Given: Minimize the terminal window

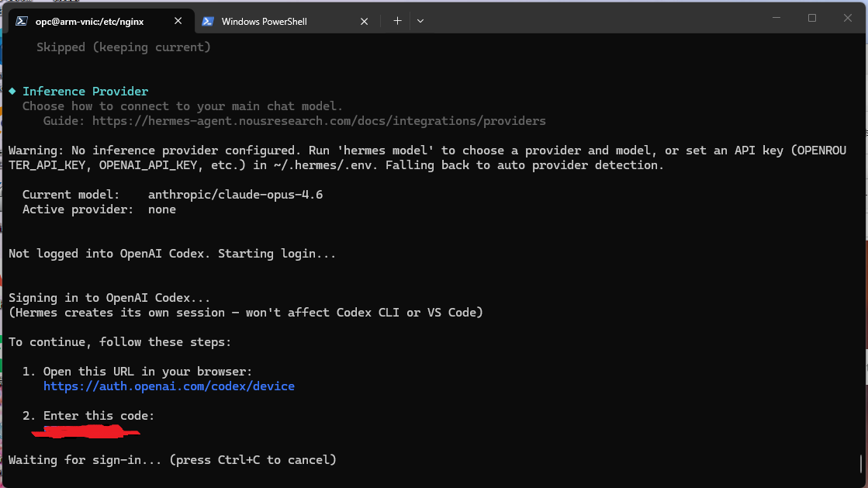Looking at the screenshot, I should point(776,18).
